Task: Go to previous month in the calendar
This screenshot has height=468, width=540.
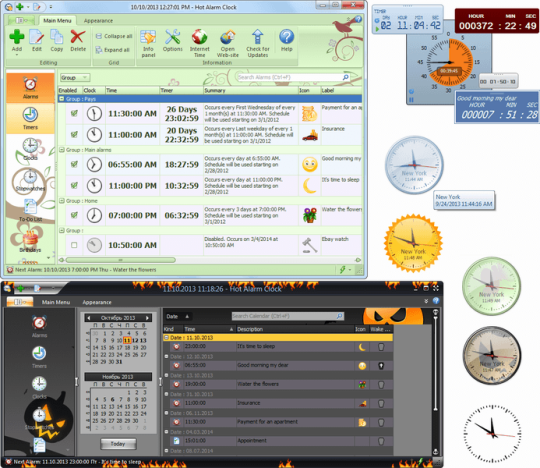Action: (89, 318)
